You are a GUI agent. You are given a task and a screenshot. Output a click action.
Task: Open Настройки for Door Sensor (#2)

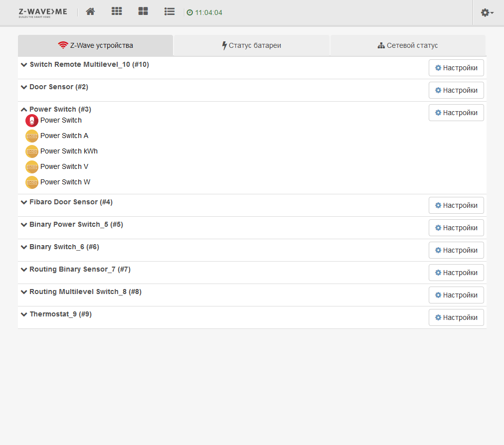click(456, 90)
